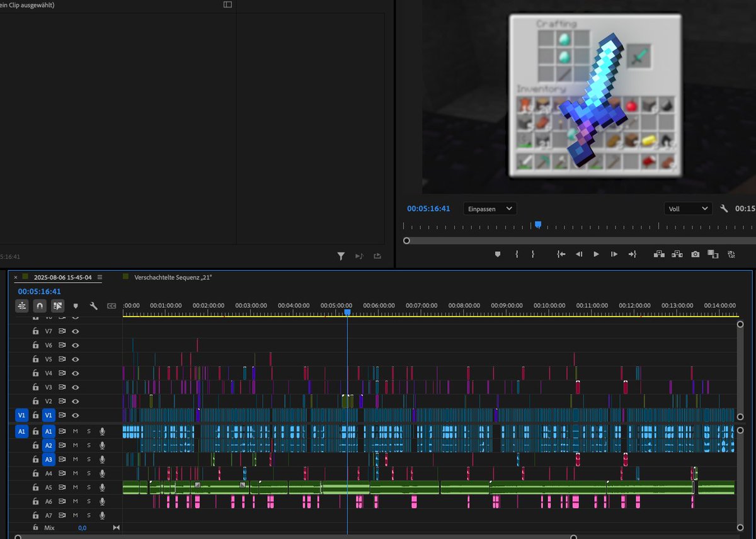
Task: Click the 00:10:00:00 mark on timeline ruler
Action: click(549, 305)
